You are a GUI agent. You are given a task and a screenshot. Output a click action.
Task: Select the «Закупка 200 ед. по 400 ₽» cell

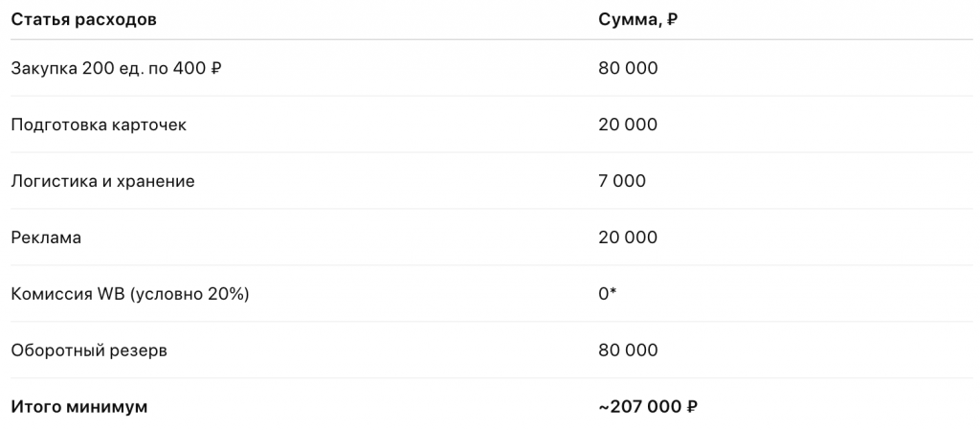[116, 68]
